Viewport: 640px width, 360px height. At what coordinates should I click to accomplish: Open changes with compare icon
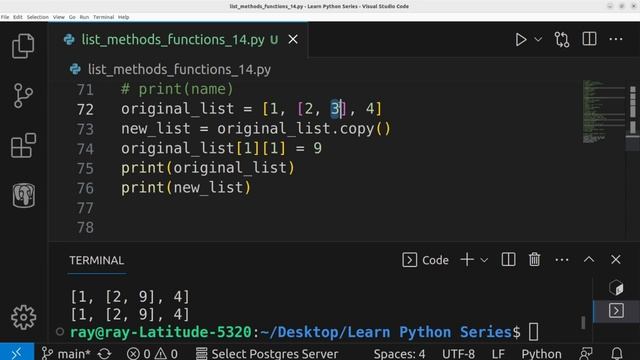562,40
